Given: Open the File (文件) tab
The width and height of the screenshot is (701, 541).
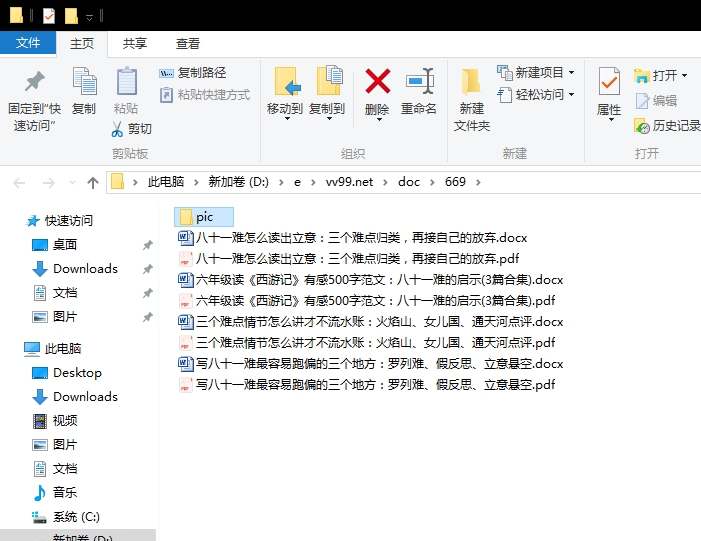Looking at the screenshot, I should click(x=28, y=43).
